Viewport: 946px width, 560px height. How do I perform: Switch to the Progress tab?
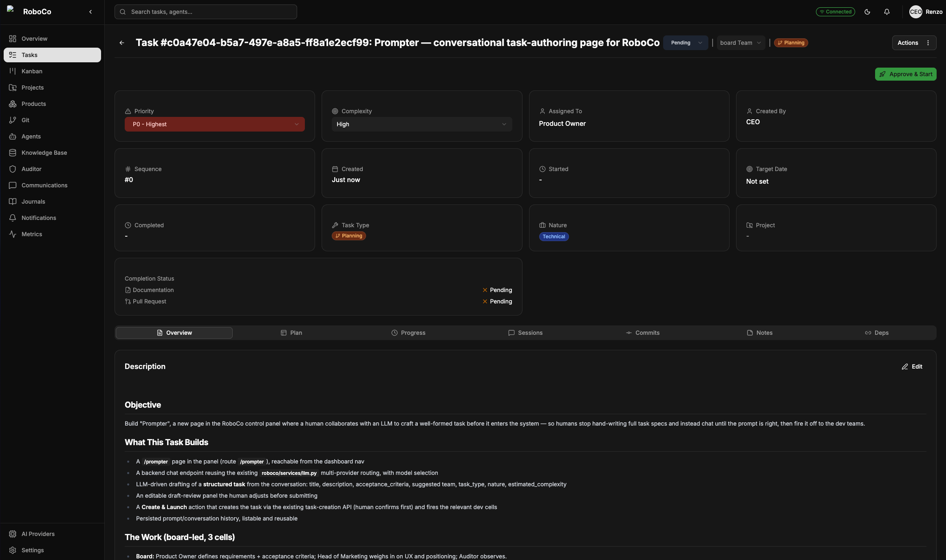408,333
